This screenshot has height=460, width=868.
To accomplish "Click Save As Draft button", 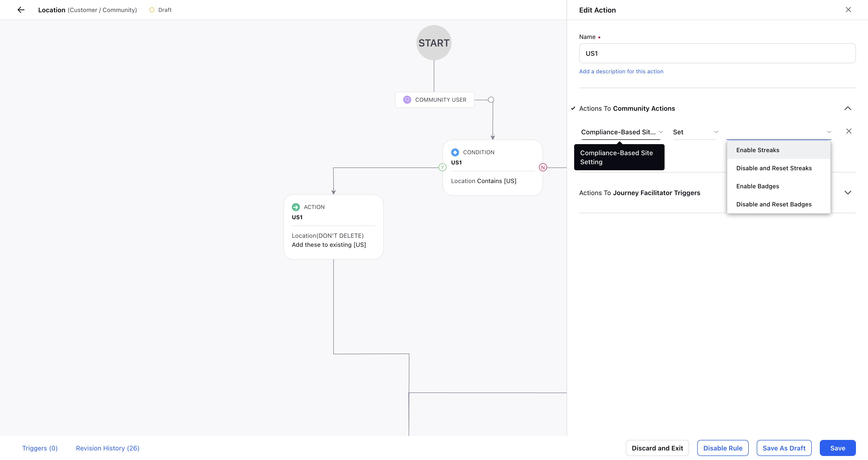I will pyautogui.click(x=784, y=448).
